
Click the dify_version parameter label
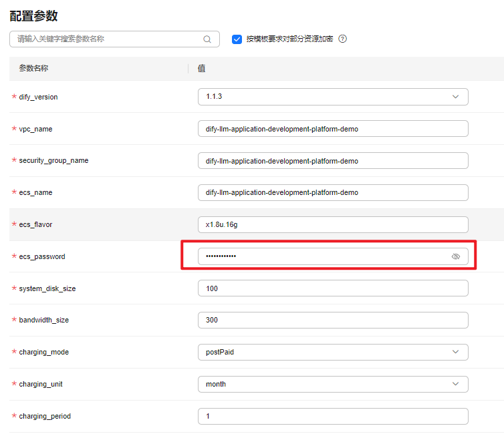click(38, 97)
